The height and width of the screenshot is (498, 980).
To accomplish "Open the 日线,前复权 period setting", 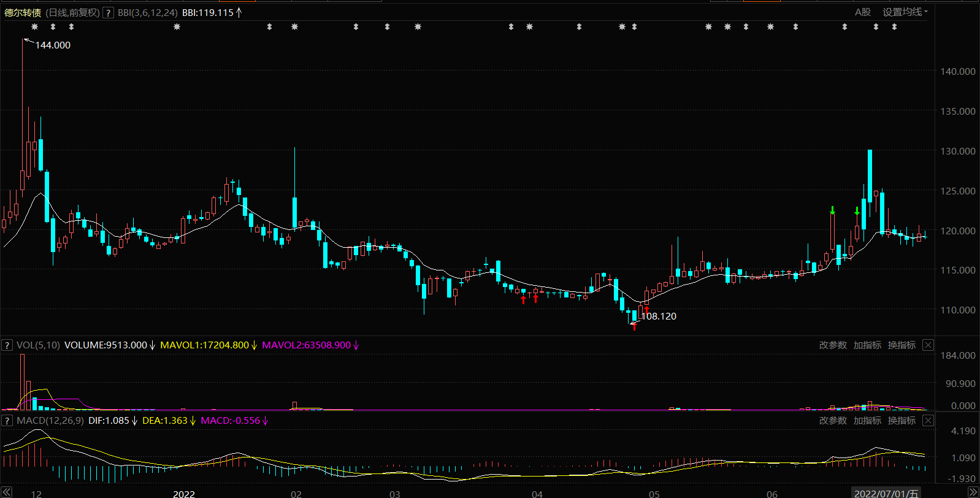I will coord(72,13).
